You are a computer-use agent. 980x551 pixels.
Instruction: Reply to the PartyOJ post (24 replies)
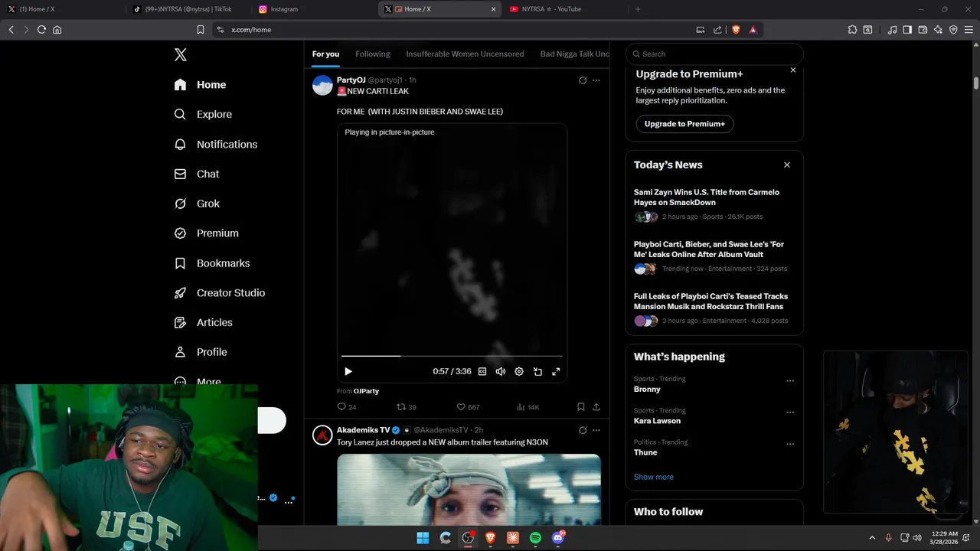(347, 407)
